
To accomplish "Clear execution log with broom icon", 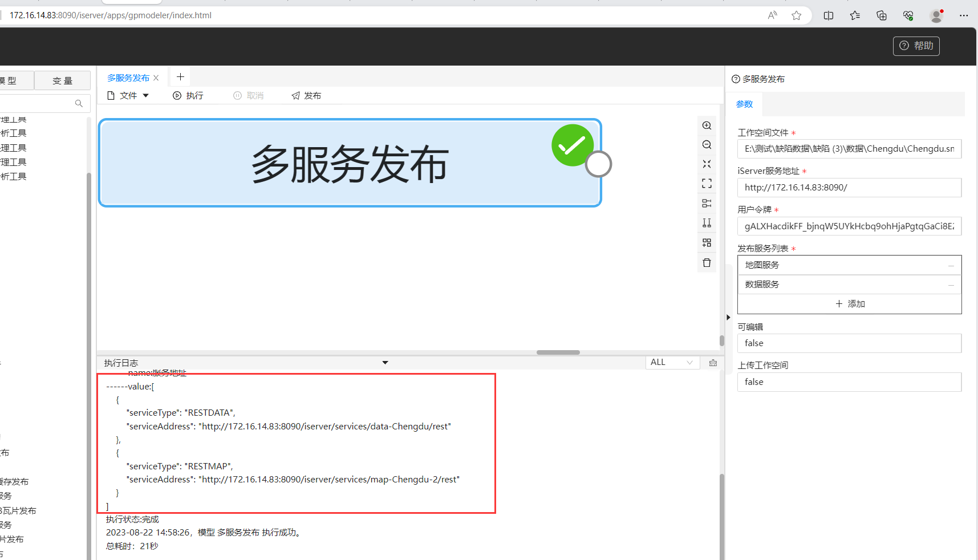I will click(713, 363).
